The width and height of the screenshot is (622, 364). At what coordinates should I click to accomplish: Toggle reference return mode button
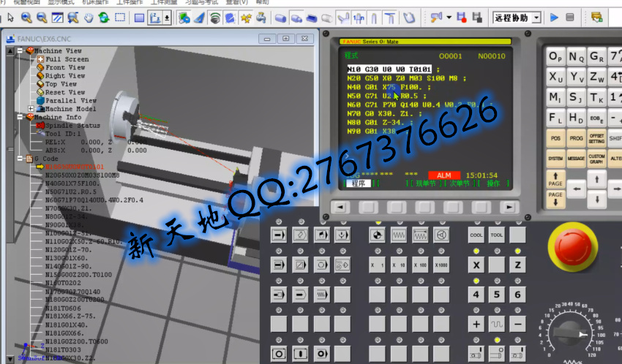click(x=376, y=235)
